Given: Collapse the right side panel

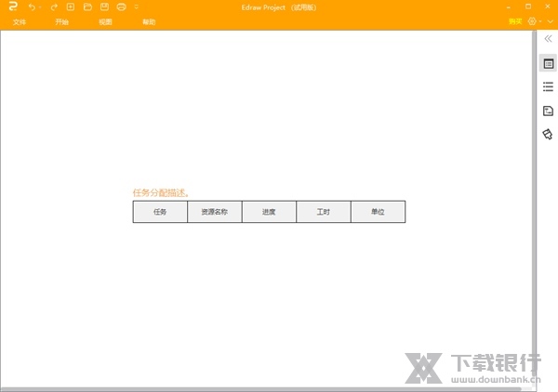Looking at the screenshot, I should click(548, 39).
